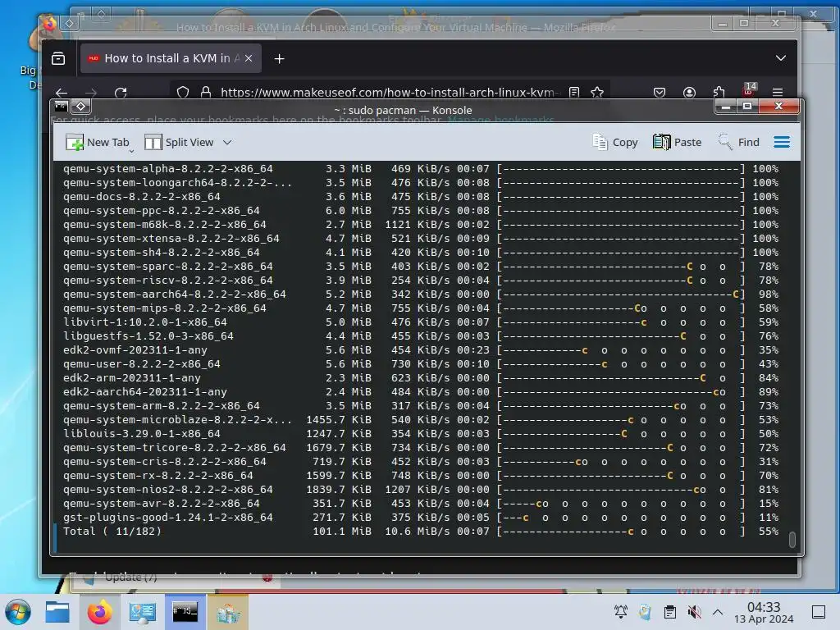The image size is (840, 630).
Task: Click the show desktop button on taskbar
Action: click(819, 612)
